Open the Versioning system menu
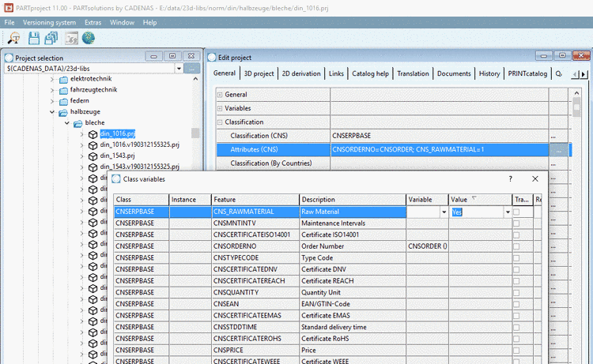 pyautogui.click(x=49, y=22)
